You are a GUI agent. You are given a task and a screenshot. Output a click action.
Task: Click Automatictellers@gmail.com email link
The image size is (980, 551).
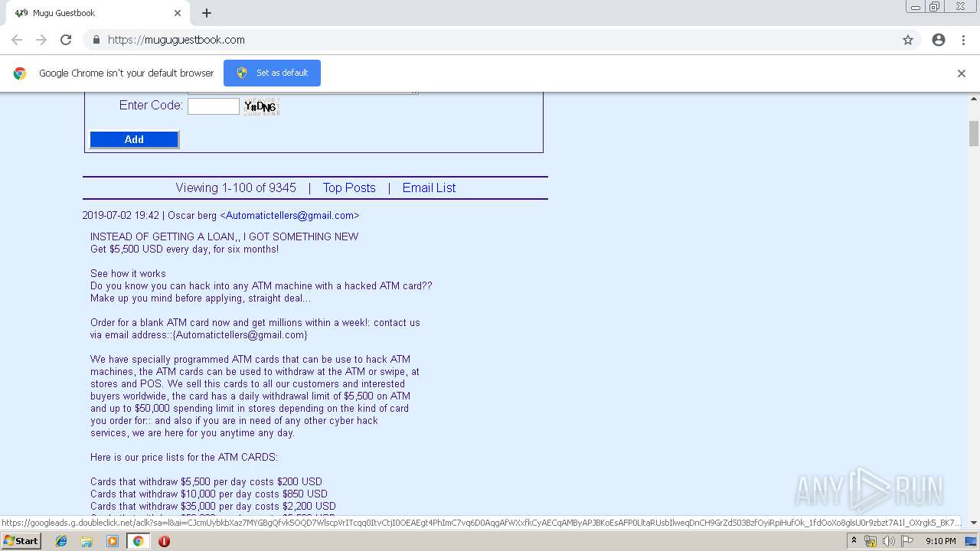[x=289, y=216]
